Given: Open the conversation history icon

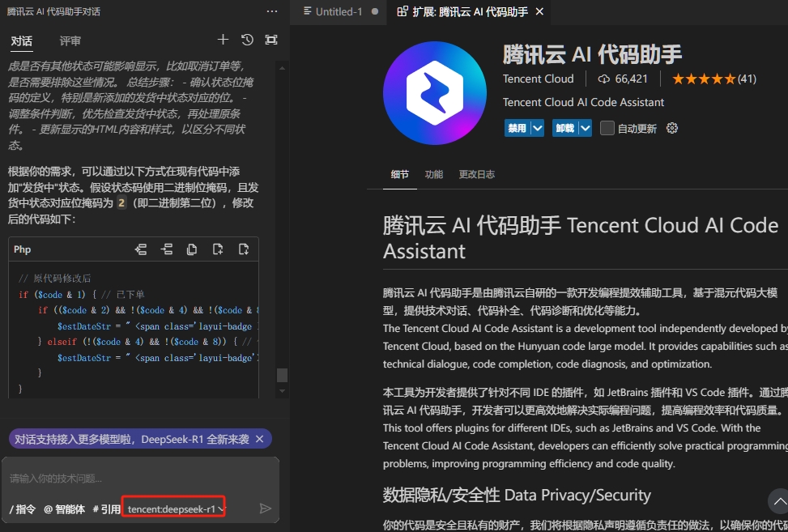Looking at the screenshot, I should tap(247, 40).
